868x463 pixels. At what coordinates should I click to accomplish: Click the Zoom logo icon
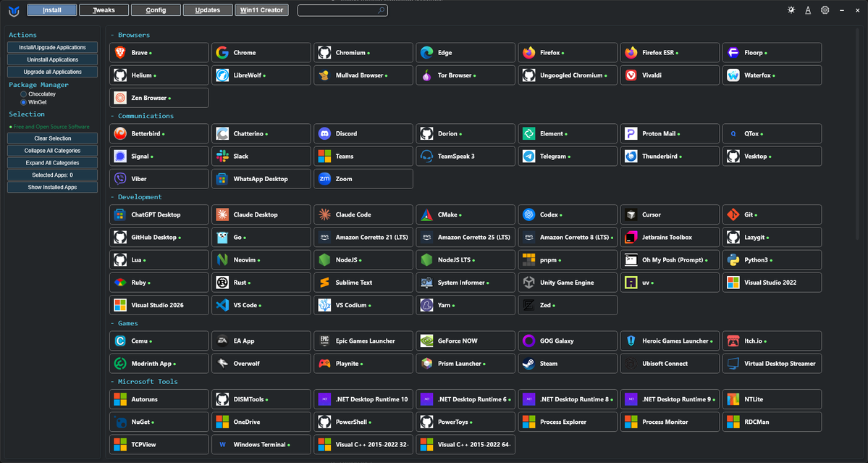click(x=324, y=179)
